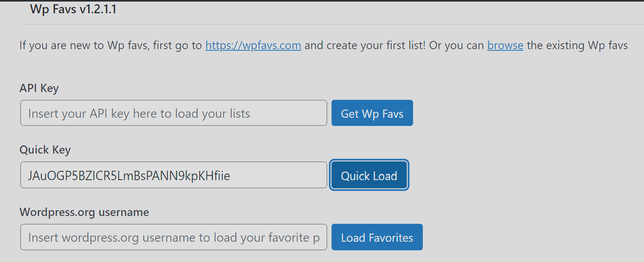Click the "Or you can" text
The height and width of the screenshot is (262, 644).
(456, 45)
